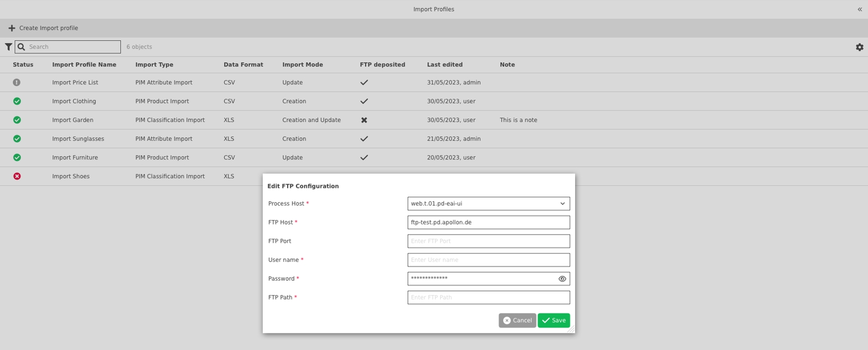Open the Process Host dropdown
The width and height of the screenshot is (868, 350).
(488, 203)
